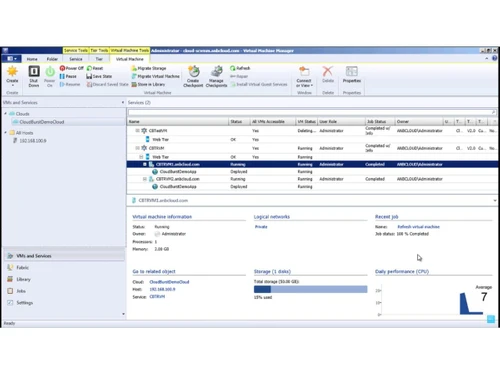Viewport: 500px width, 375px height.
Task: Collapse the CBTestVM service row
Action: (137, 131)
